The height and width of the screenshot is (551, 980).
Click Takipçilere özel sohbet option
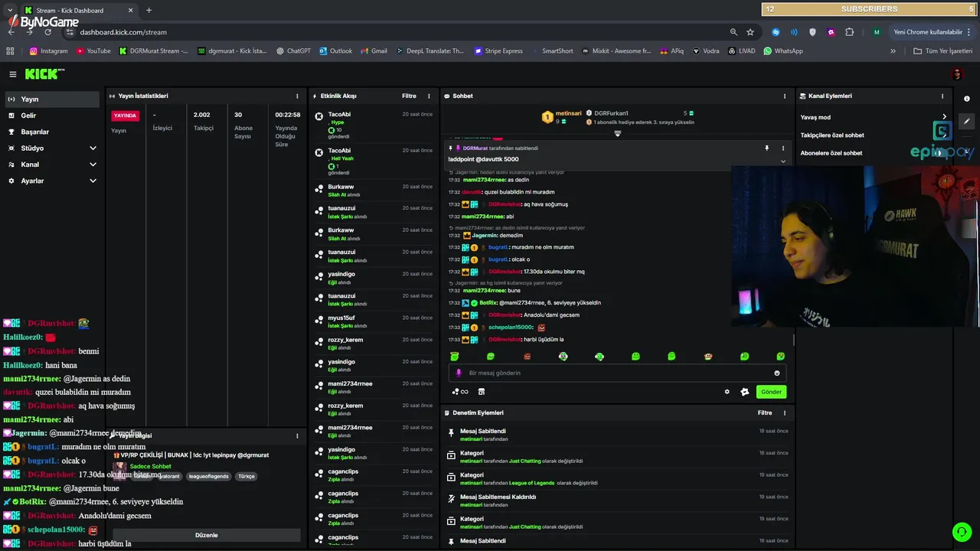tap(832, 135)
